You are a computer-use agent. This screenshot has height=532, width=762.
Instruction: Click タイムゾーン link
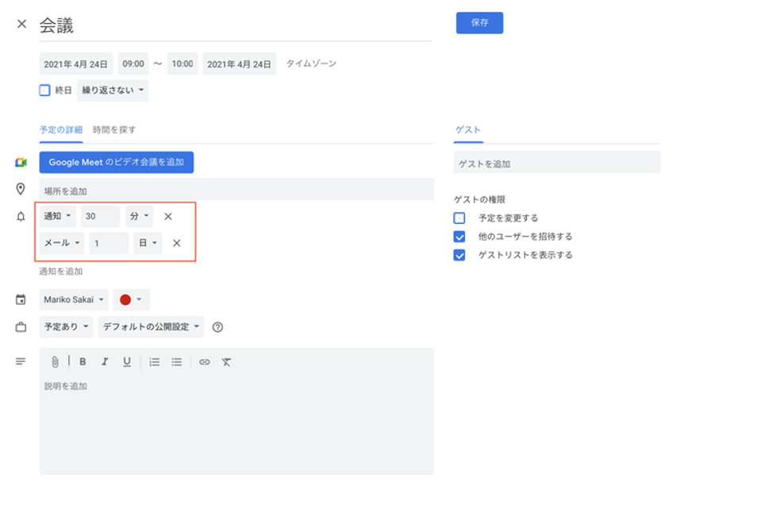click(311, 64)
